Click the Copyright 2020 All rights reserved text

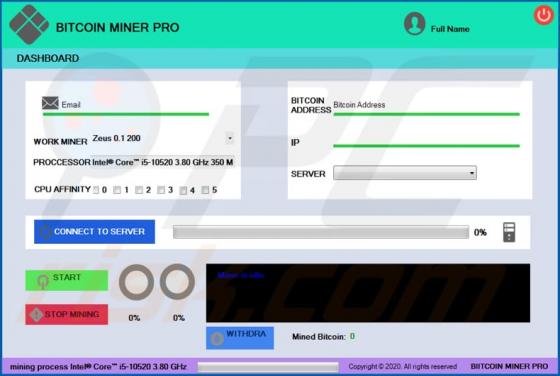pos(402,366)
